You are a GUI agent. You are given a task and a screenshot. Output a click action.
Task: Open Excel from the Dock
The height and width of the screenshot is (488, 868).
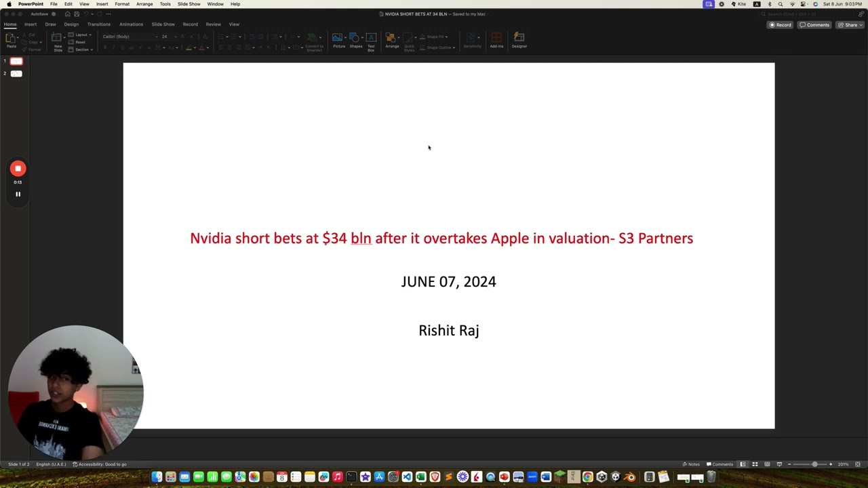[x=421, y=477]
